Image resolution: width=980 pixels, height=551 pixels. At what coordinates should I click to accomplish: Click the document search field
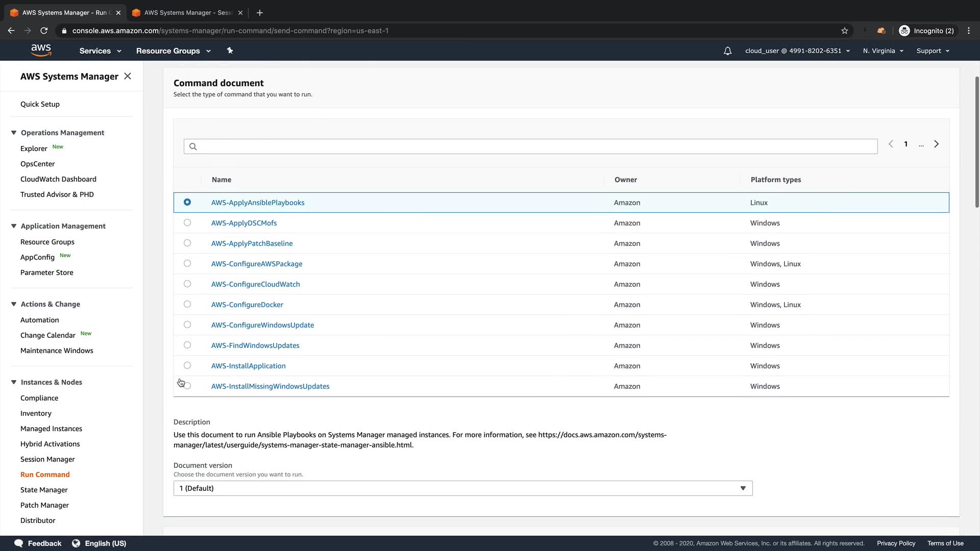pyautogui.click(x=531, y=146)
